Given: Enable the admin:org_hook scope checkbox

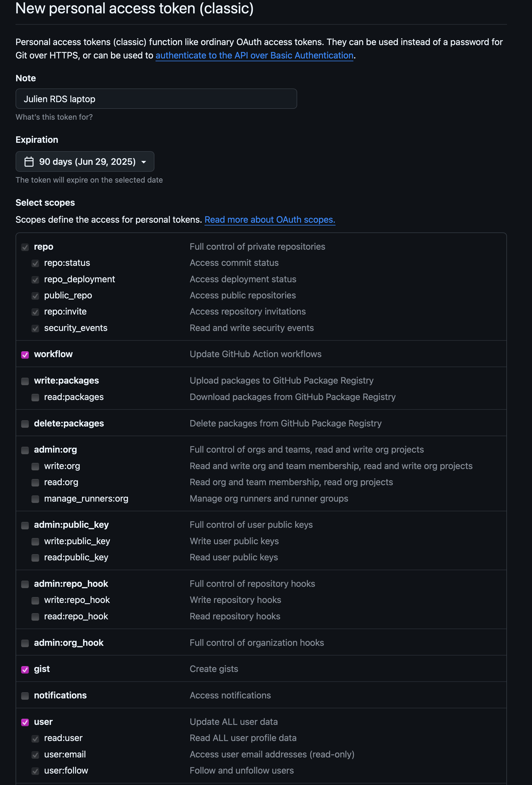Looking at the screenshot, I should click(25, 643).
